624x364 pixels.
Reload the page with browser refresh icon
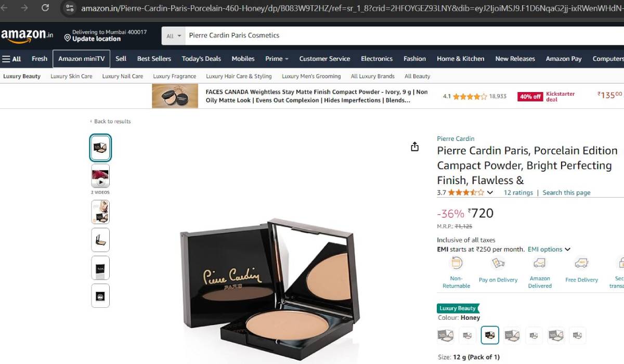[45, 8]
